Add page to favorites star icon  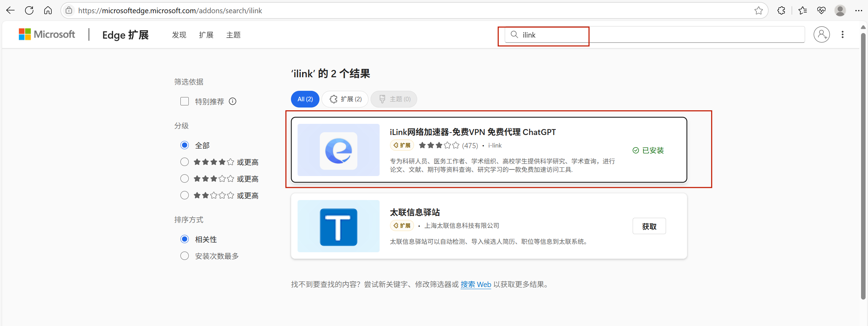[x=759, y=11]
